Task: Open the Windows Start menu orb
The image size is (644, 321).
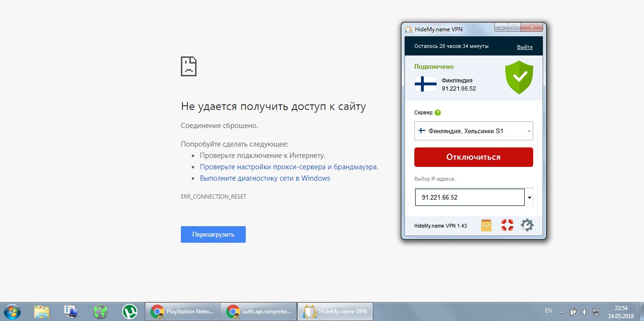Action: (12, 312)
